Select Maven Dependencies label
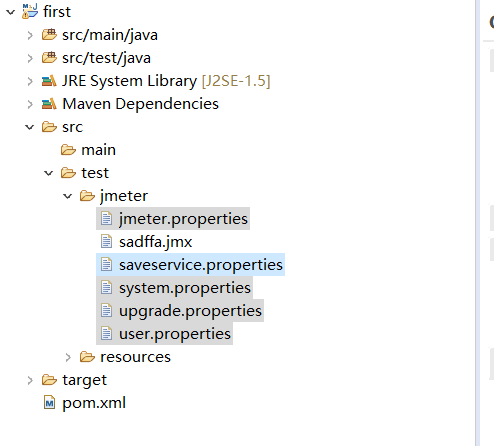The height and width of the screenshot is (446, 494). pos(140,104)
